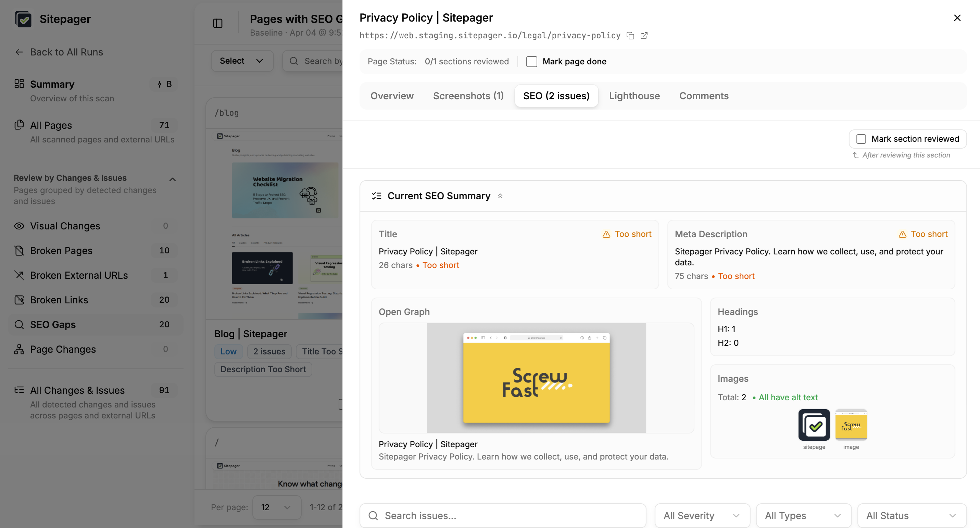Click the SEO Gaps magnifier icon

[x=19, y=325]
